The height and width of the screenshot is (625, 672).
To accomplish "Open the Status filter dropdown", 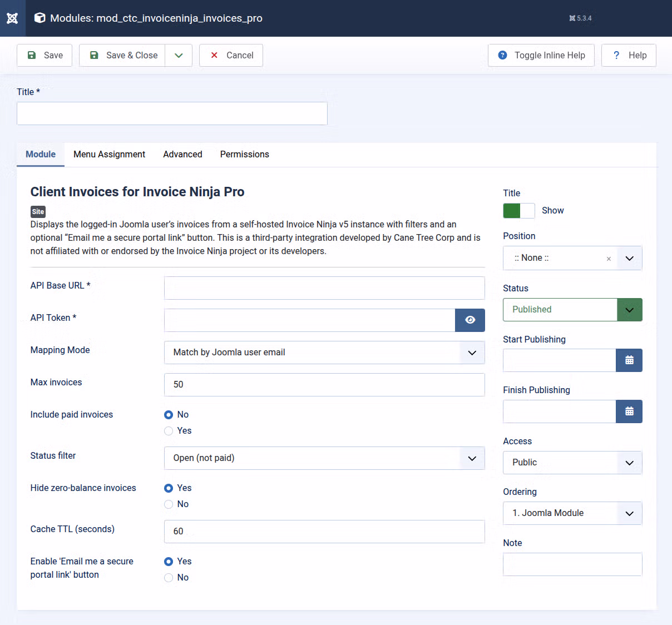I will point(324,458).
